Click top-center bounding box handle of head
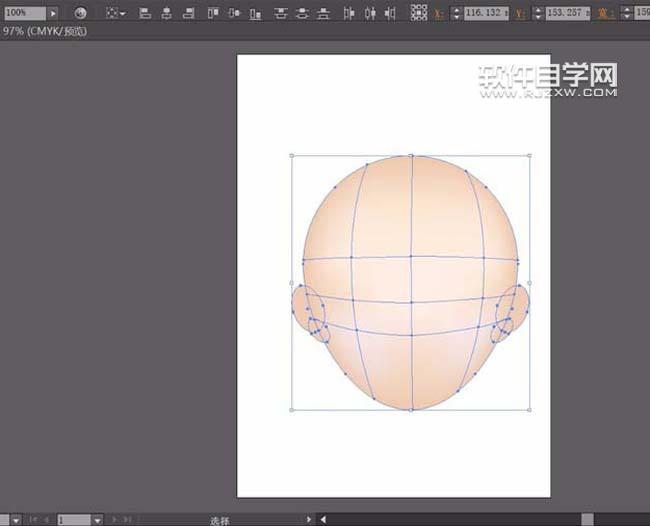 coord(411,156)
